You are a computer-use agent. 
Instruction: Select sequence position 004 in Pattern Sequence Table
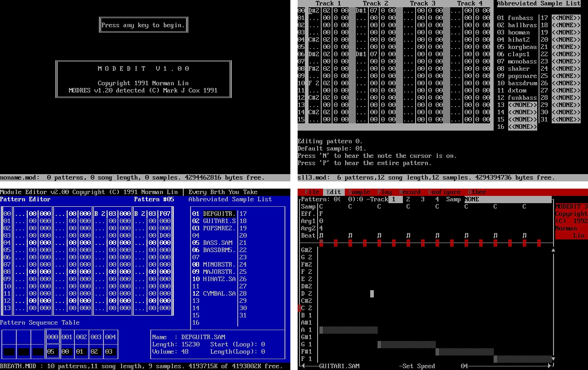pyautogui.click(x=111, y=337)
